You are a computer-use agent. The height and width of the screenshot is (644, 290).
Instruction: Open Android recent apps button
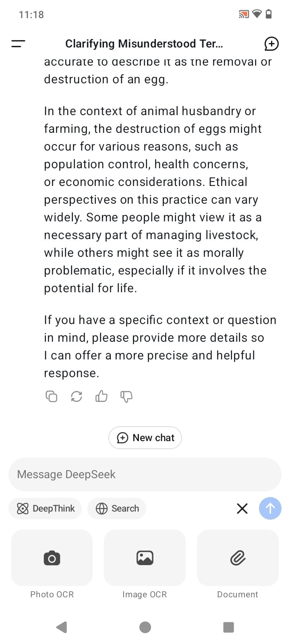228,627
